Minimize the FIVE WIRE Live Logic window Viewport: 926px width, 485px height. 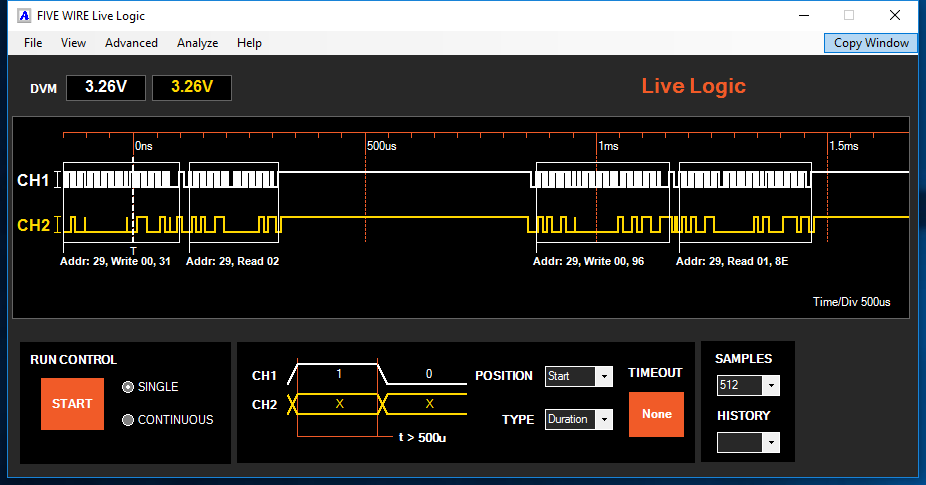(x=804, y=15)
